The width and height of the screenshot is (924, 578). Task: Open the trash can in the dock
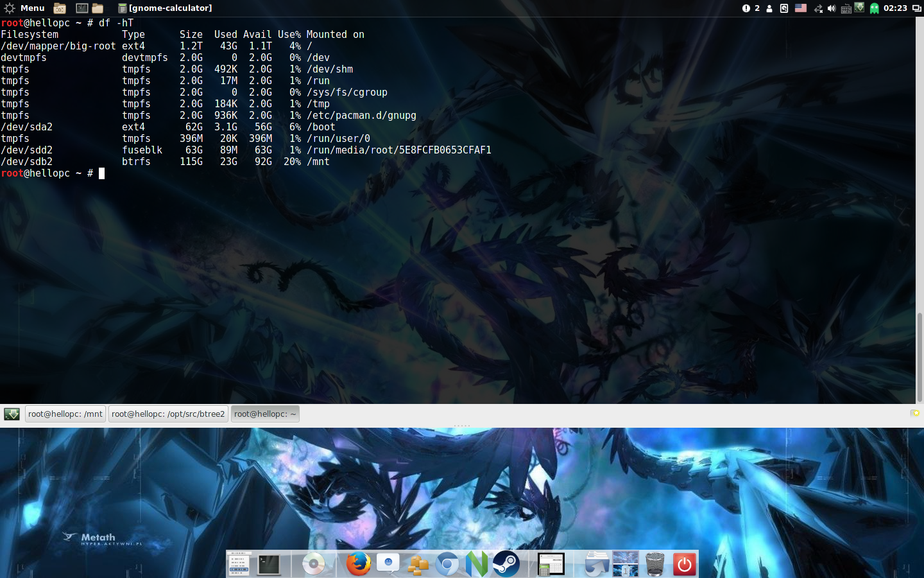click(x=655, y=565)
